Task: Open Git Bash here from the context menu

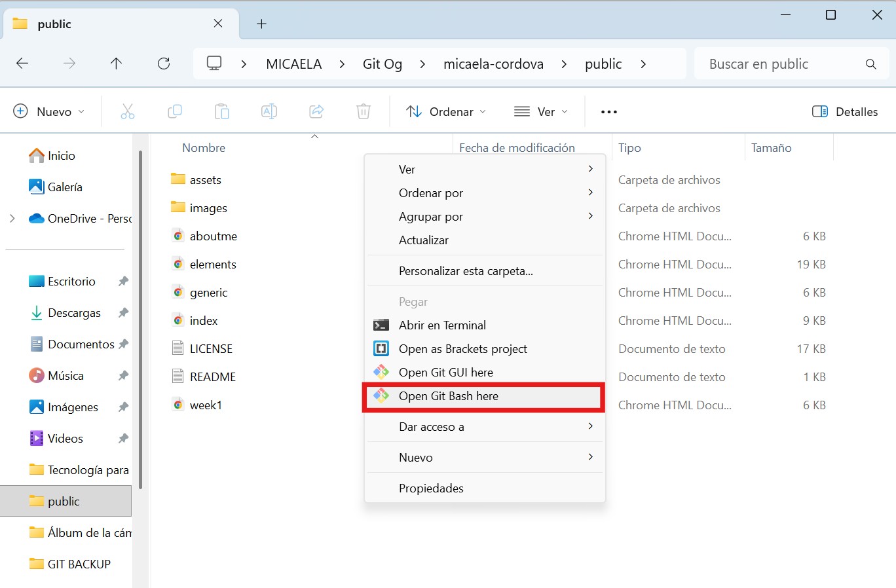Action: coord(448,395)
